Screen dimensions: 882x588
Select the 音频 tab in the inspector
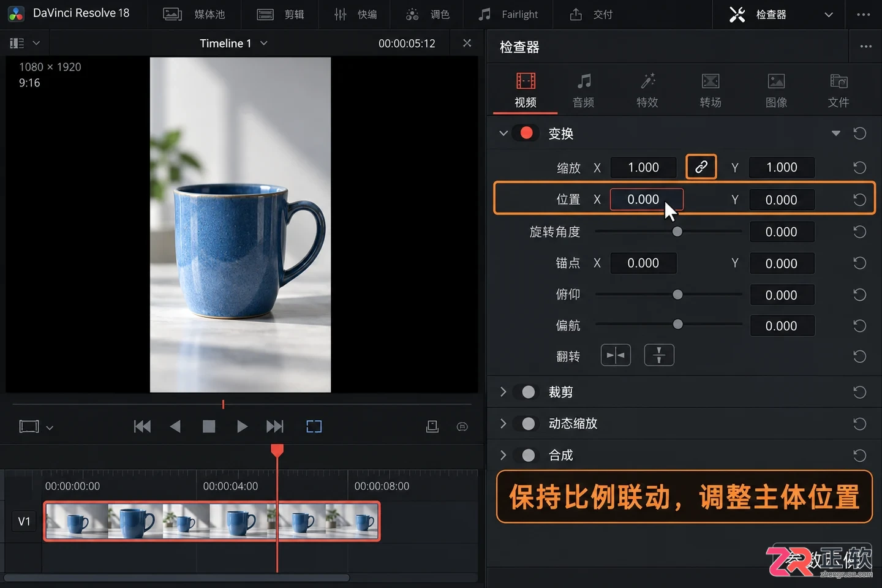click(584, 90)
